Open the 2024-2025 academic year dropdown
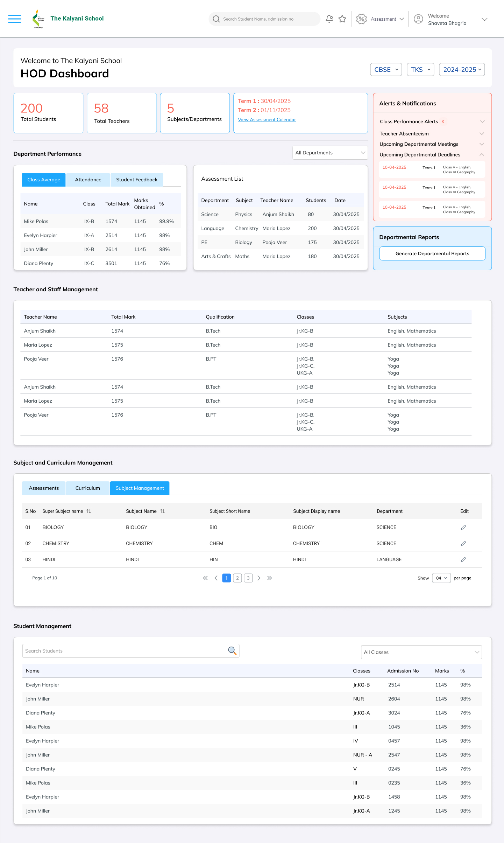The height and width of the screenshot is (843, 504). point(462,70)
